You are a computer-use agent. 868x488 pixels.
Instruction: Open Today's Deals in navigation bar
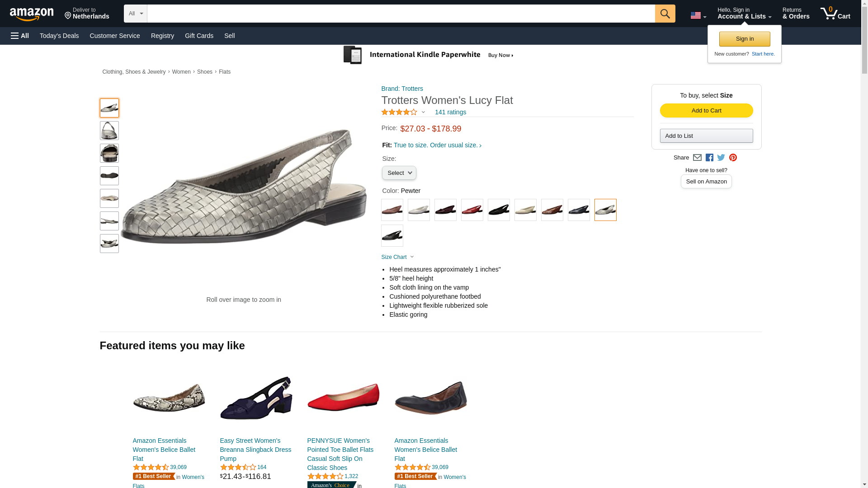(x=59, y=36)
